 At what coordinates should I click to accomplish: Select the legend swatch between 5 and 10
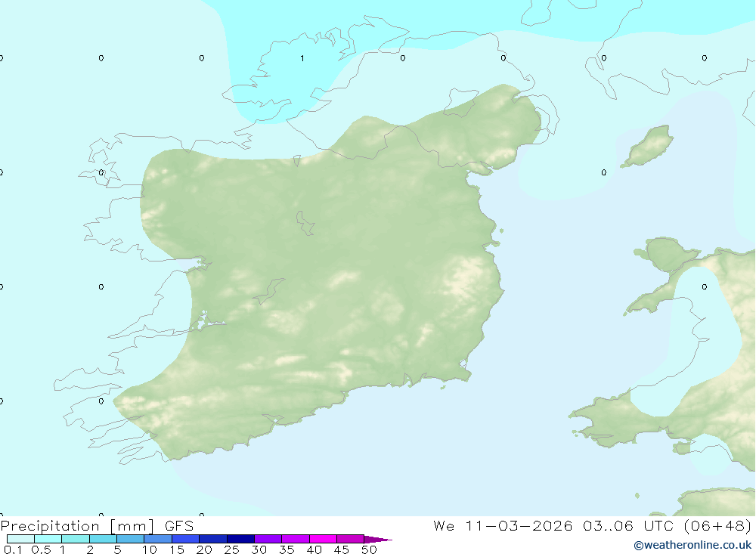coord(131,539)
